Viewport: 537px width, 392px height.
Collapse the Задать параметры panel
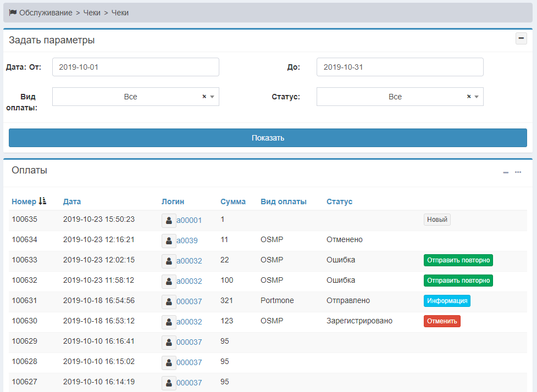(x=521, y=38)
